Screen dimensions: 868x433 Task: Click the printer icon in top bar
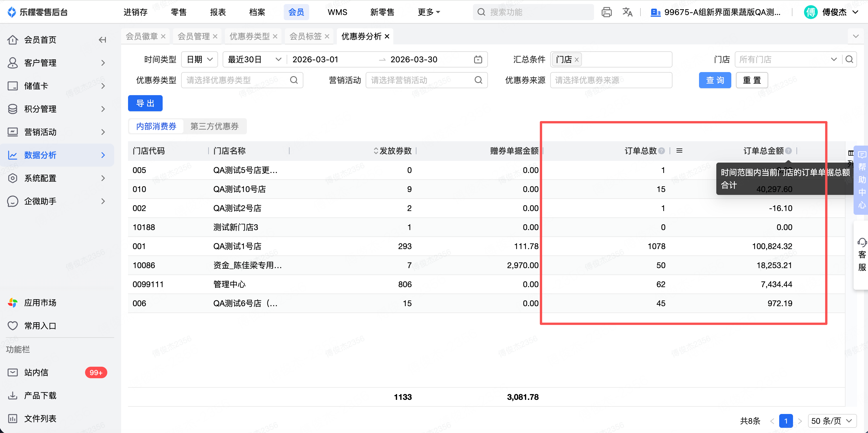[606, 12]
